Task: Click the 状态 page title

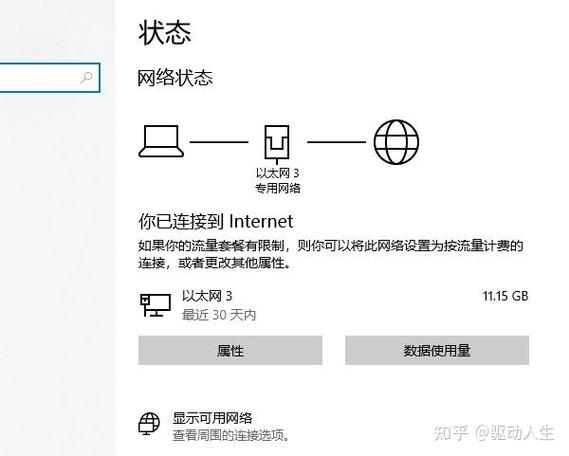Action: pos(164,33)
